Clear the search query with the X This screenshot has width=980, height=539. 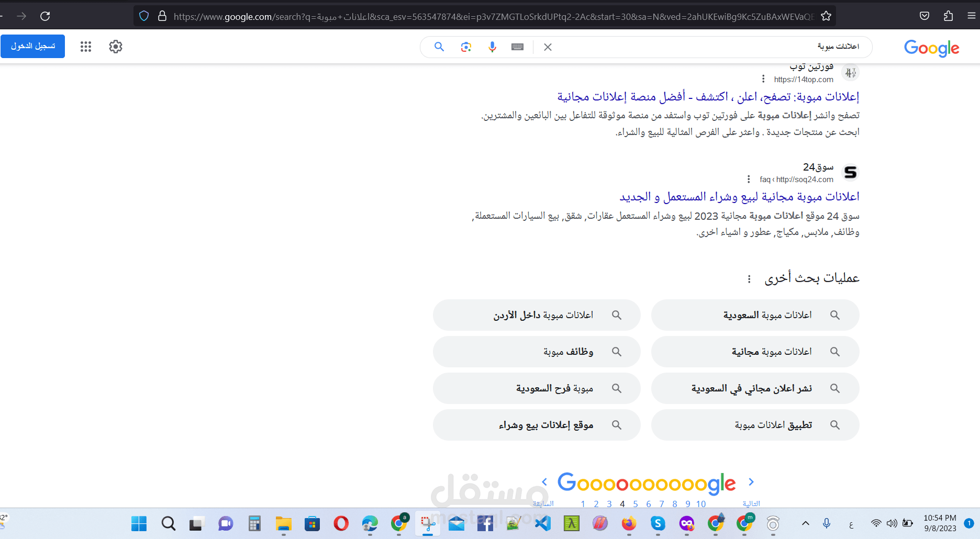(548, 47)
